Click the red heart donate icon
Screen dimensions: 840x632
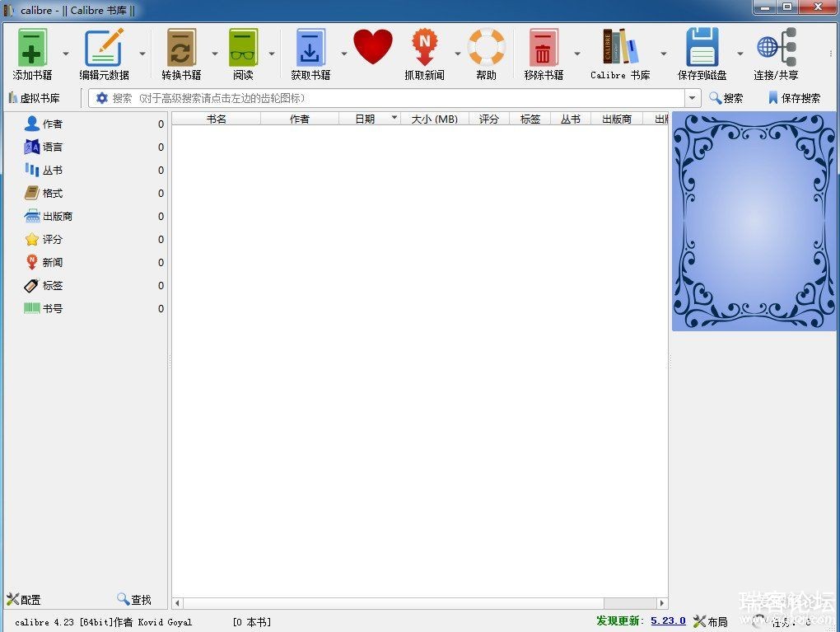click(x=373, y=47)
